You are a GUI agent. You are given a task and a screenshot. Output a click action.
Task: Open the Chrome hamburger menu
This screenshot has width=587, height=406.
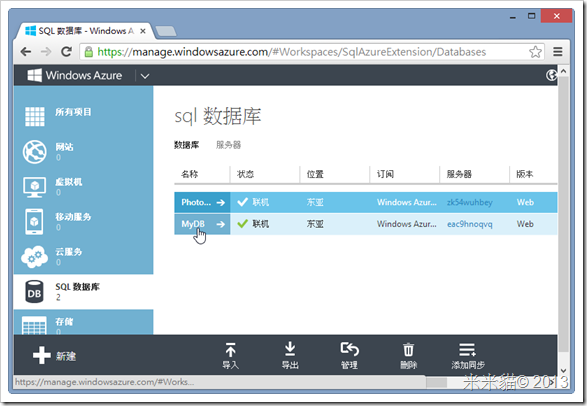(x=558, y=52)
